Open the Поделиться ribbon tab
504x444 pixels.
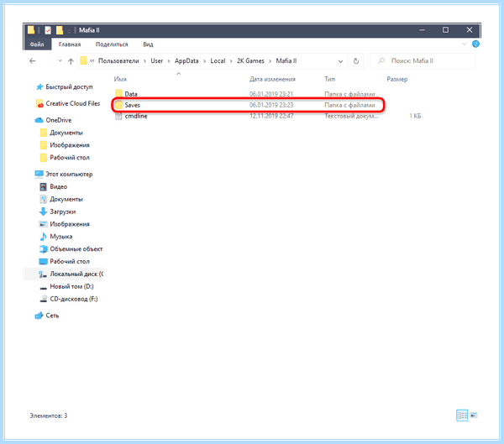(x=112, y=44)
